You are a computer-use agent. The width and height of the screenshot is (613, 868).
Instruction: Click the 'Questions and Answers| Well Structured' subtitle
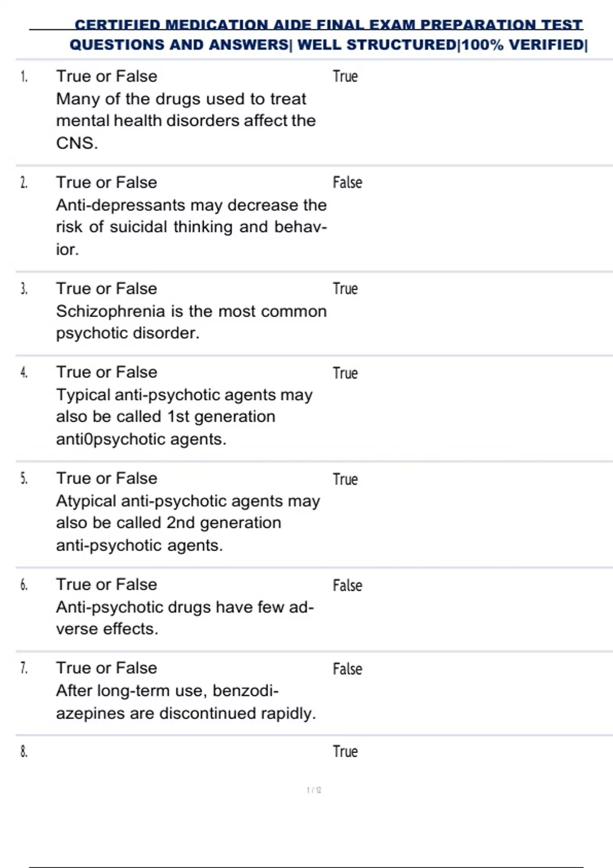[x=328, y=45]
